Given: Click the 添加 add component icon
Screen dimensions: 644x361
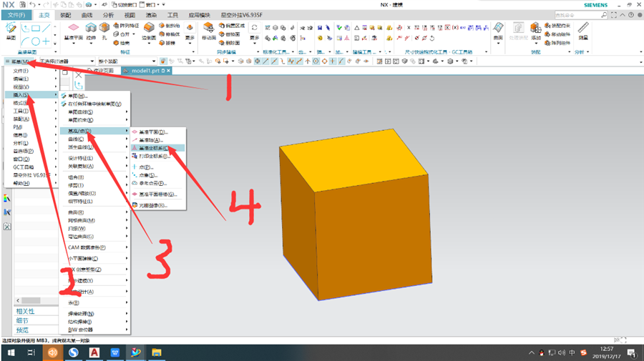Looking at the screenshot, I should click(x=535, y=28).
